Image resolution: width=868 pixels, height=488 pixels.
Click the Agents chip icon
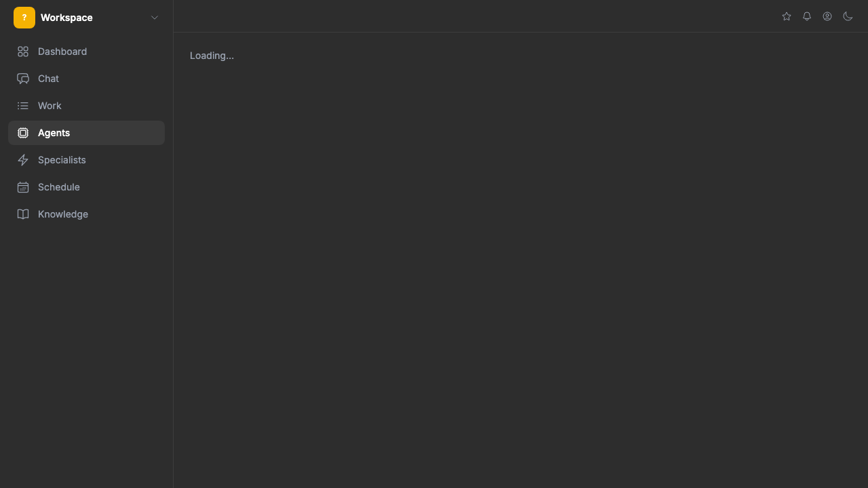[23, 133]
